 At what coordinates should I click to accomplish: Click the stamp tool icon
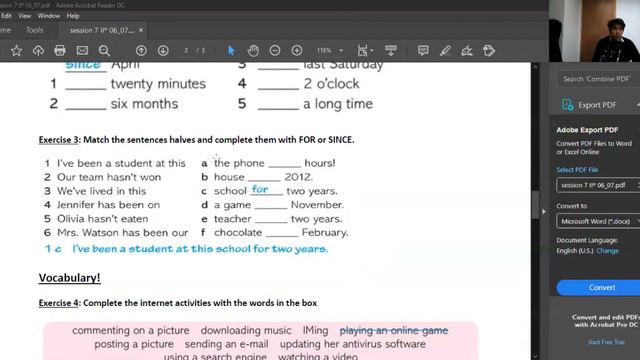489,51
